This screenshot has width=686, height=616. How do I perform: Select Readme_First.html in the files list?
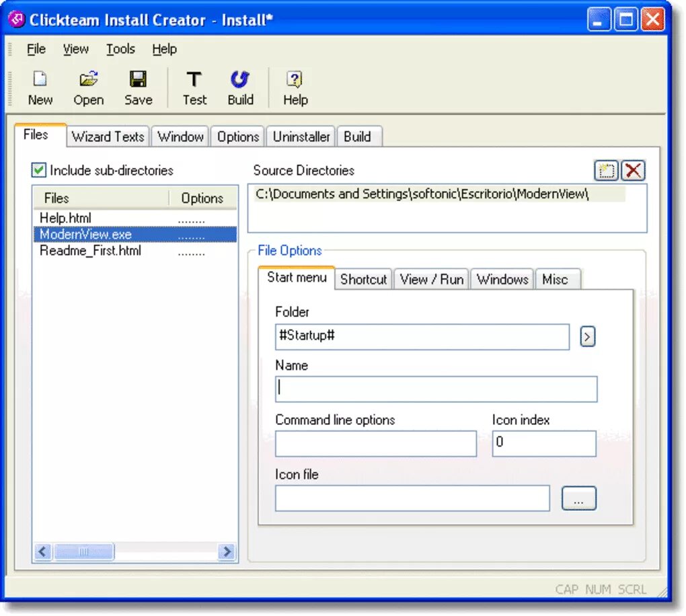[90, 251]
